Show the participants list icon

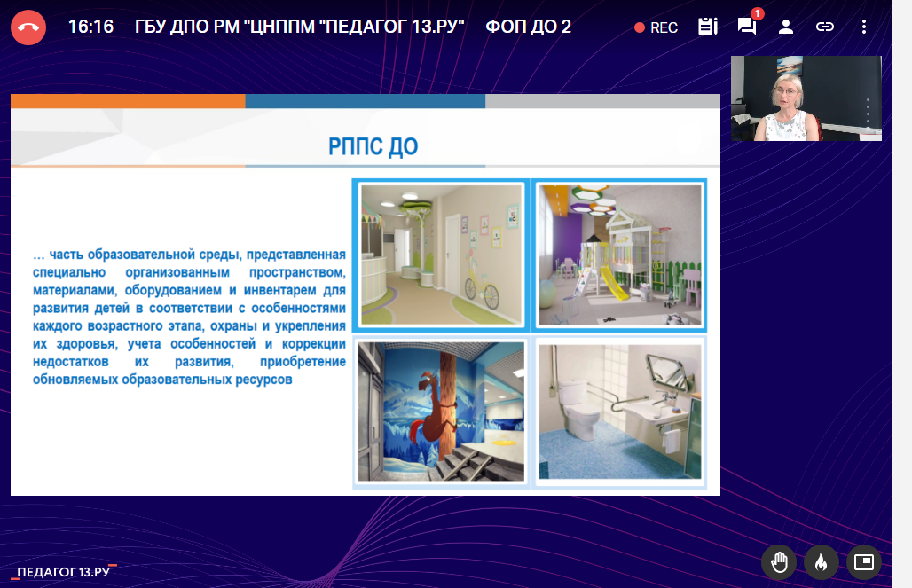(786, 27)
